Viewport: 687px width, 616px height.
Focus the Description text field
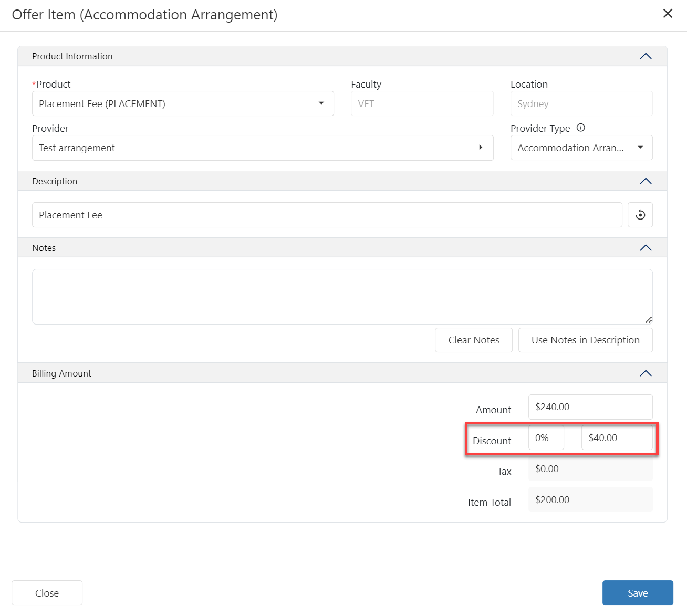click(x=327, y=215)
